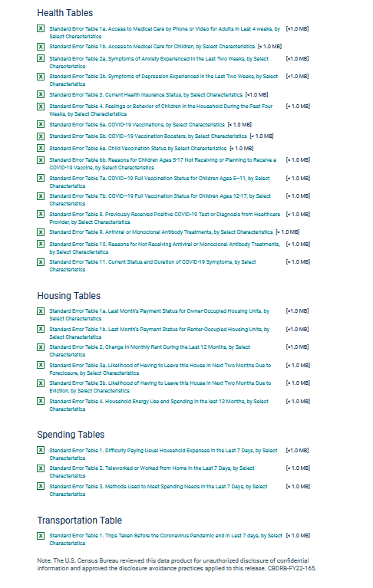Screen dimensions: 373x588
Task: Open Spending Table 1 Difficulty Paying Expenses link
Action: pyautogui.click(x=163, y=455)
